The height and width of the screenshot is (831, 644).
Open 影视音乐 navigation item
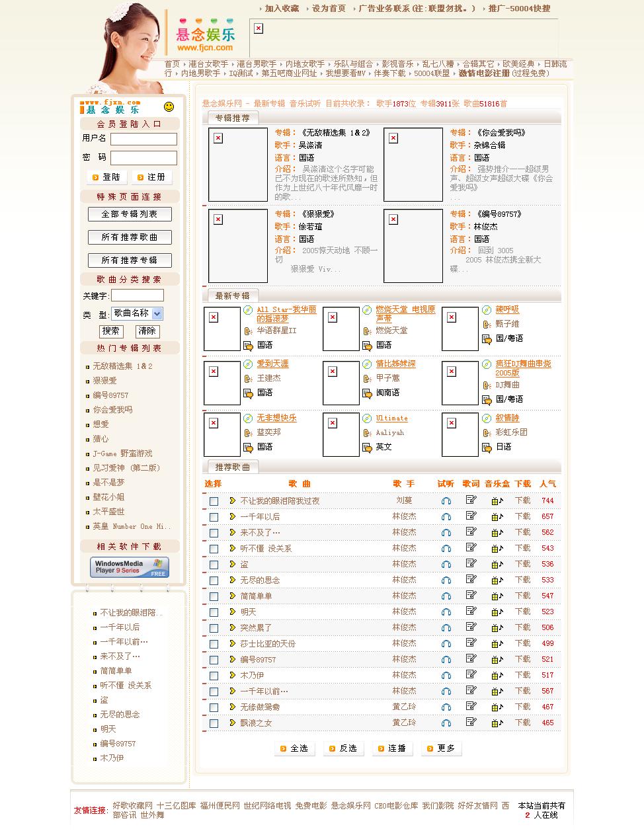397,64
